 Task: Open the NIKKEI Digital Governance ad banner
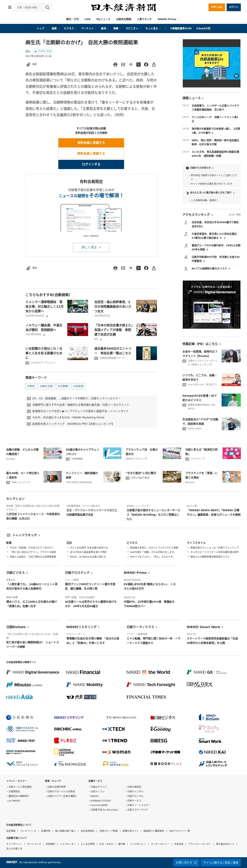[212, 305]
